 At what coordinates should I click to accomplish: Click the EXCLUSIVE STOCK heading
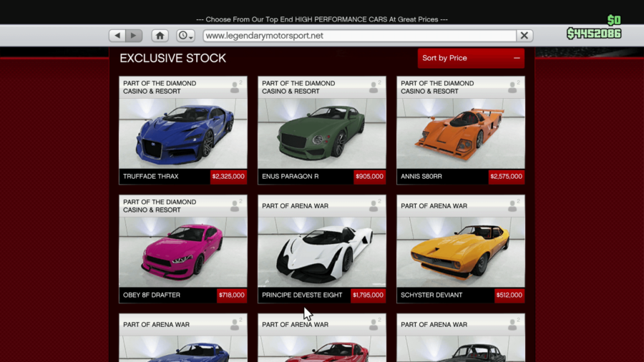173,58
